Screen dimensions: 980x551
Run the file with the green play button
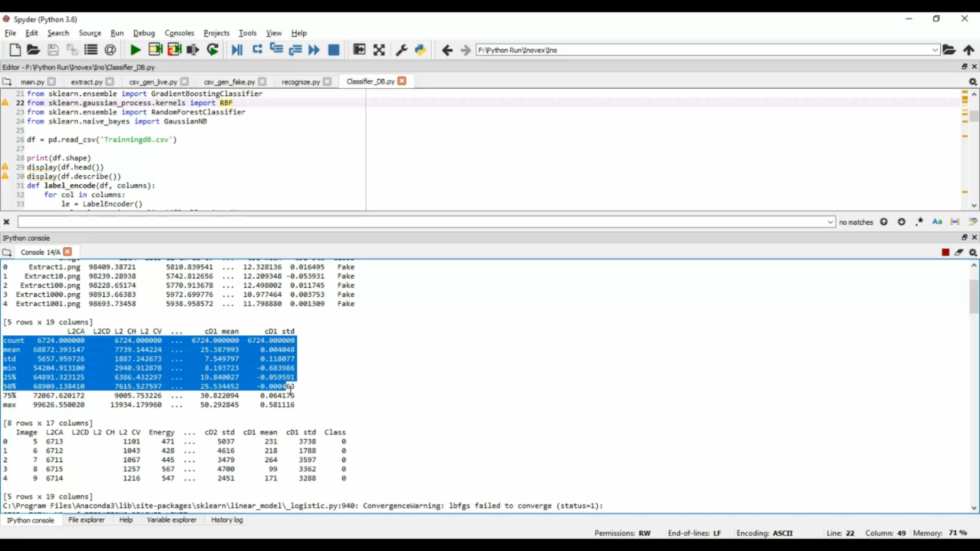click(135, 50)
